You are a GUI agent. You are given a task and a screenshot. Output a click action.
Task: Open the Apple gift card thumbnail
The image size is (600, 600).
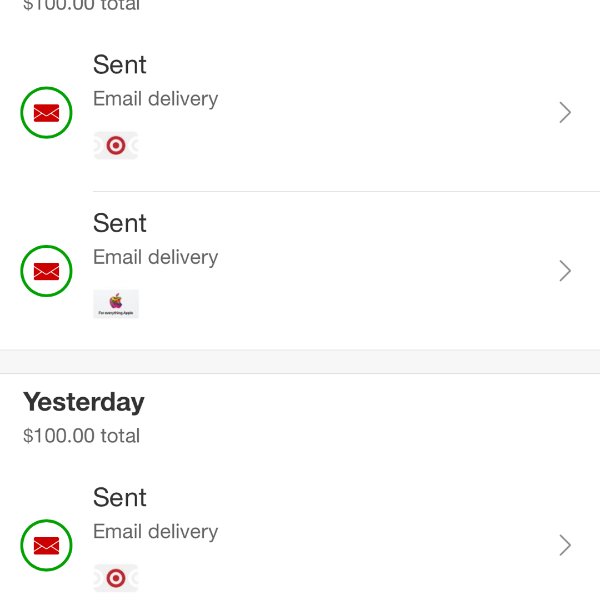tap(116, 304)
